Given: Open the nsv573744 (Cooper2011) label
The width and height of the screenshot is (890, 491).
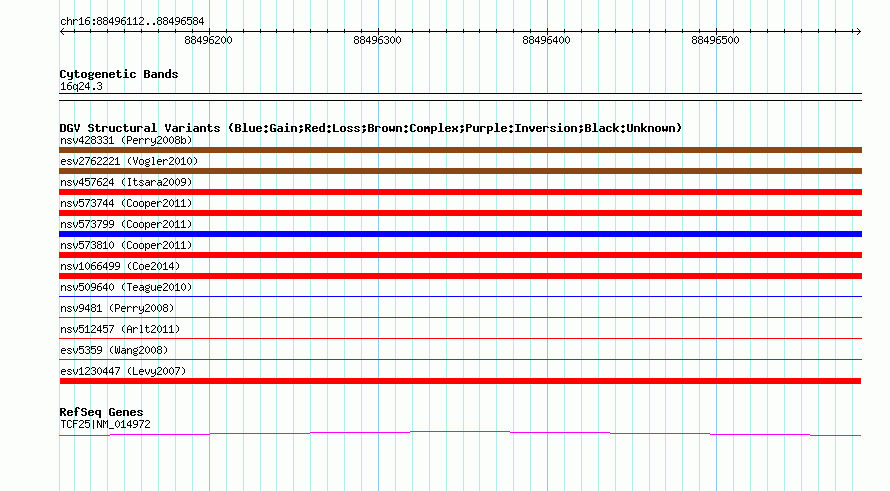Looking at the screenshot, I should click(126, 203).
